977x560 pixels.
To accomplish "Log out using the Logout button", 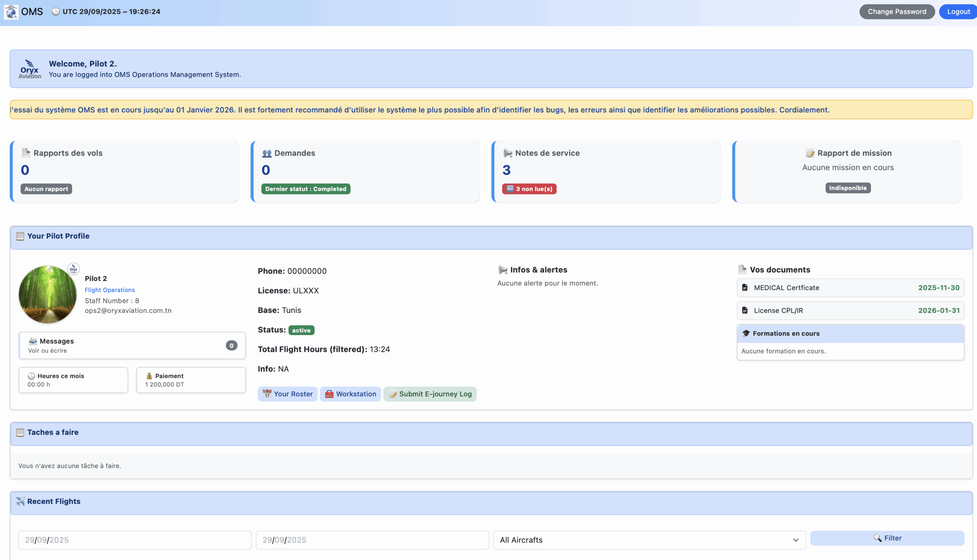I will pyautogui.click(x=958, y=11).
